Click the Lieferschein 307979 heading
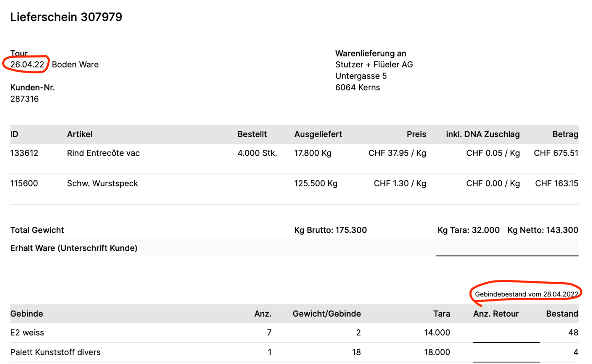The height and width of the screenshot is (364, 592). coord(66,17)
